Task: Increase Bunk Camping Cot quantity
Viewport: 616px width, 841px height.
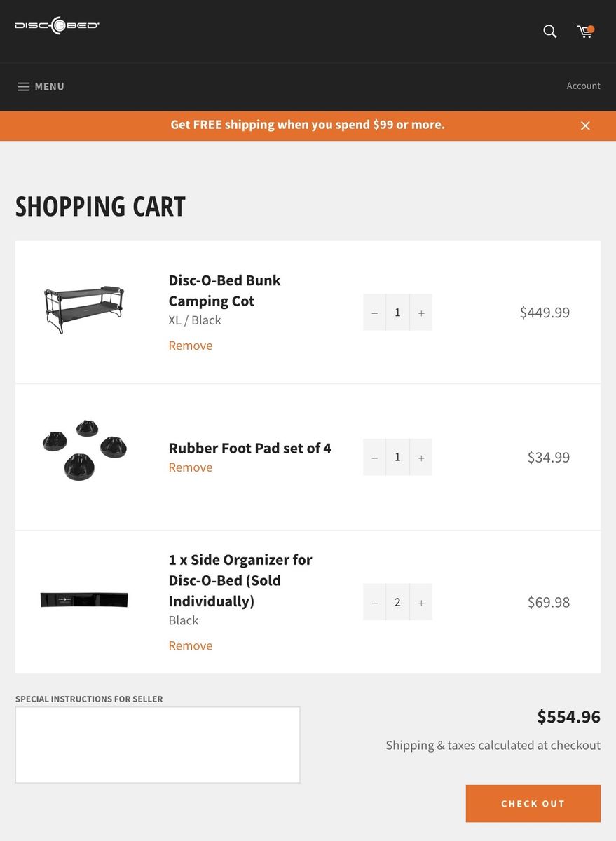Action: (421, 313)
